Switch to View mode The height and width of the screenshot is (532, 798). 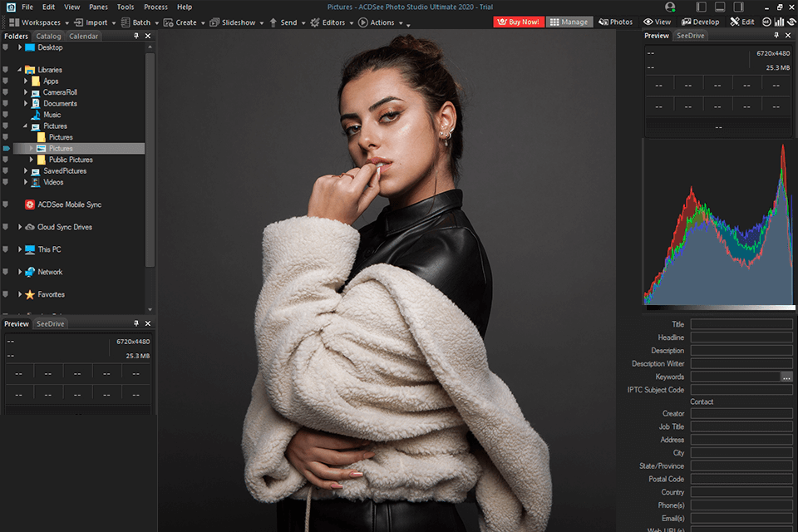point(657,22)
